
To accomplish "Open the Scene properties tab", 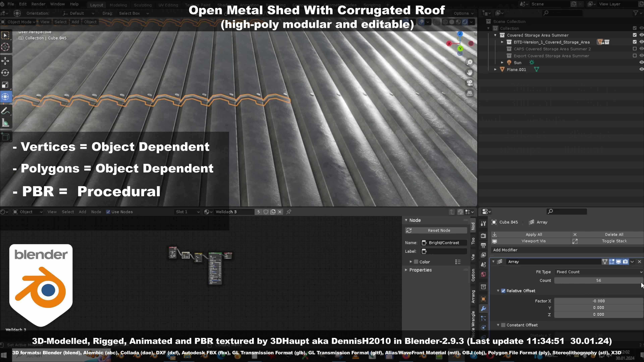I will pyautogui.click(x=483, y=265).
